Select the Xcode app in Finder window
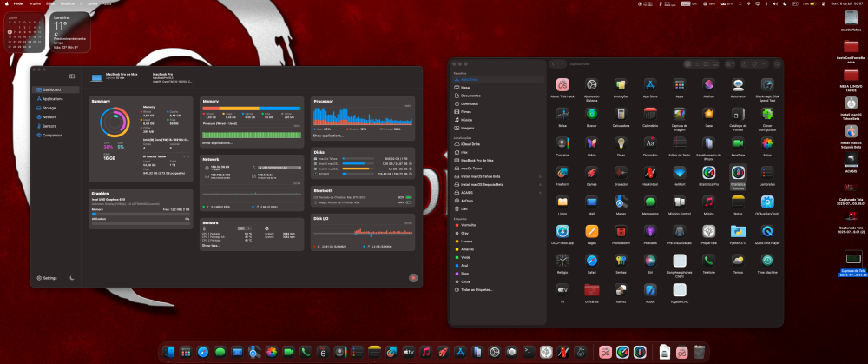Screen dimensions: 868x364 tap(650, 290)
